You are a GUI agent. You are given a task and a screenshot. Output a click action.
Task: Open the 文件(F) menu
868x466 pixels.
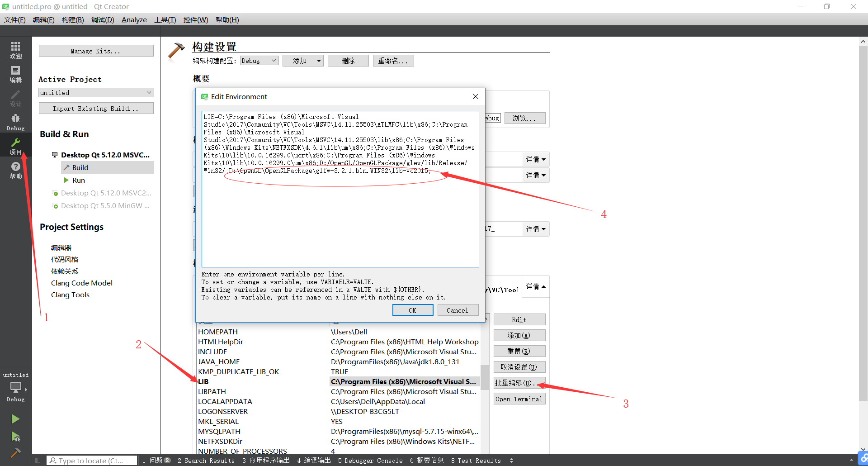click(15, 19)
